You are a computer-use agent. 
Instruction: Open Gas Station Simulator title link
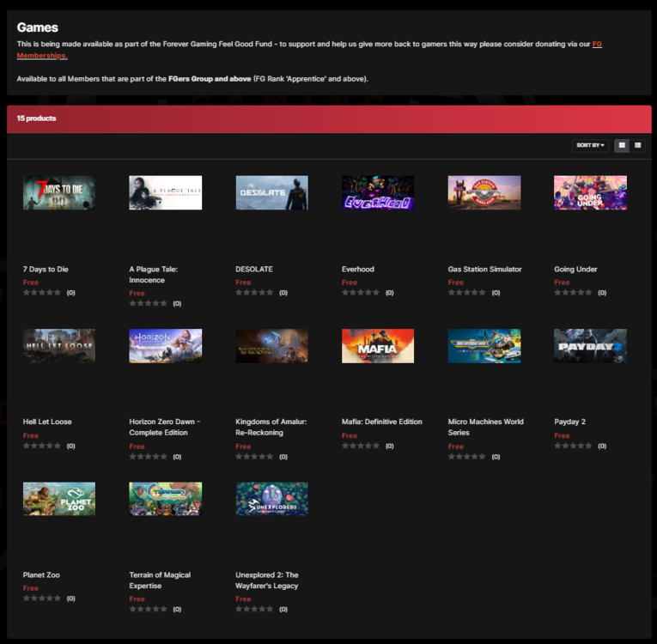pyautogui.click(x=484, y=269)
